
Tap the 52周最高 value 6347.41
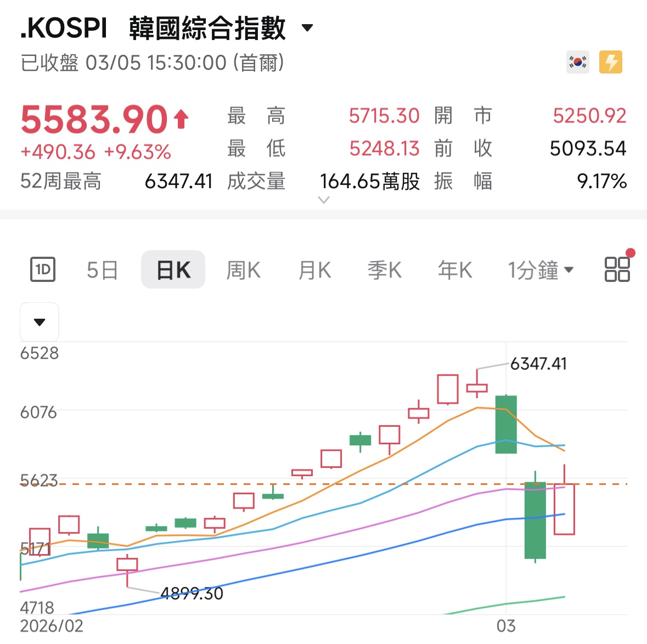178,181
